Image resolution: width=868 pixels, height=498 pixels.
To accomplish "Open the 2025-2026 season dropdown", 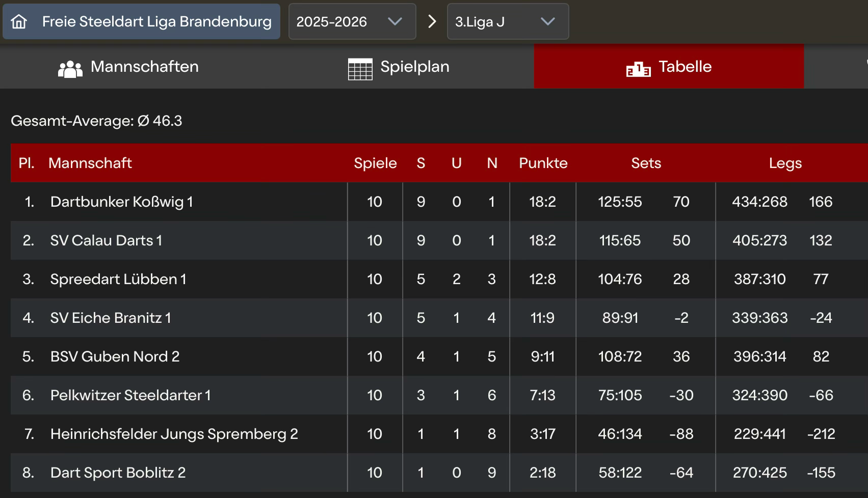I will pyautogui.click(x=352, y=21).
